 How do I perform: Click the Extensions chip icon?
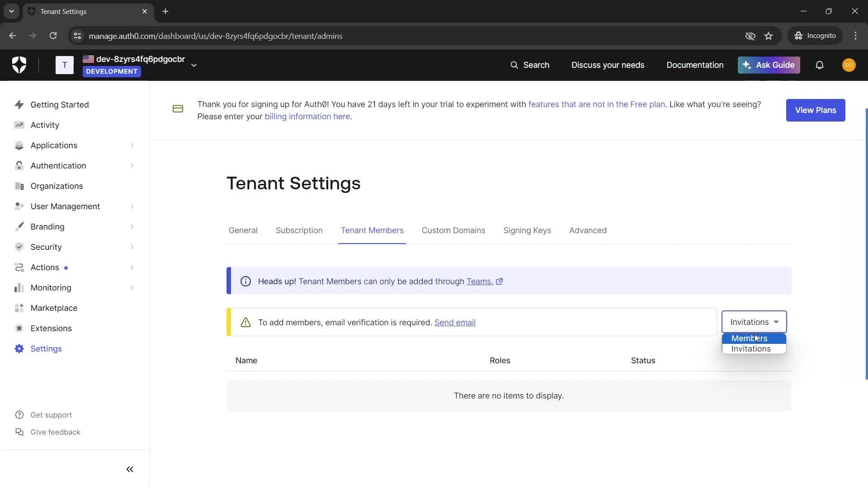[19, 328]
